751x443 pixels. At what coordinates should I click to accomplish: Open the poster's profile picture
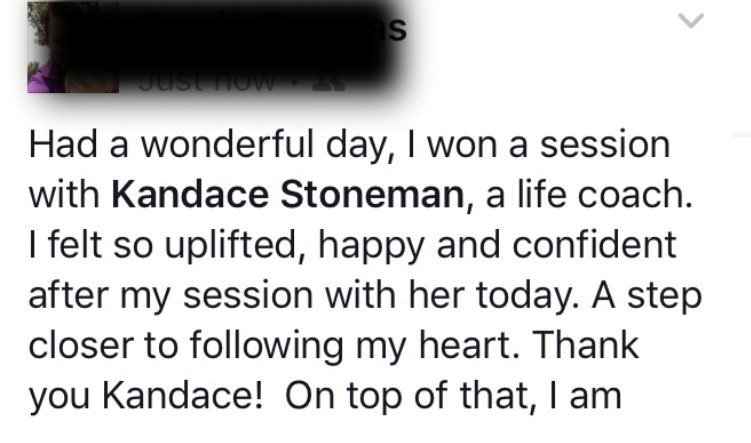point(73,47)
